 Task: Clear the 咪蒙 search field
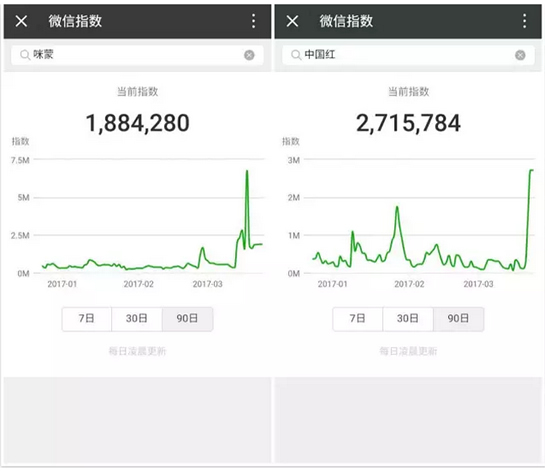[x=249, y=55]
